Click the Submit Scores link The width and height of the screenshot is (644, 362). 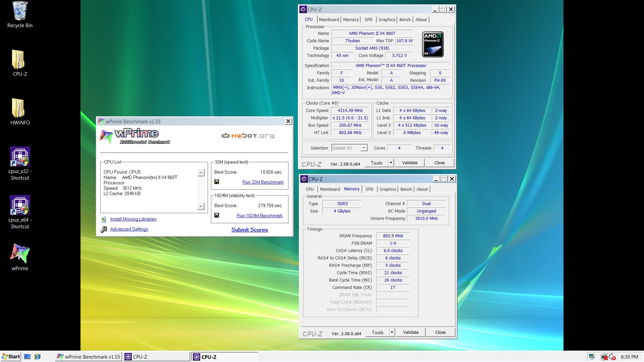(250, 230)
